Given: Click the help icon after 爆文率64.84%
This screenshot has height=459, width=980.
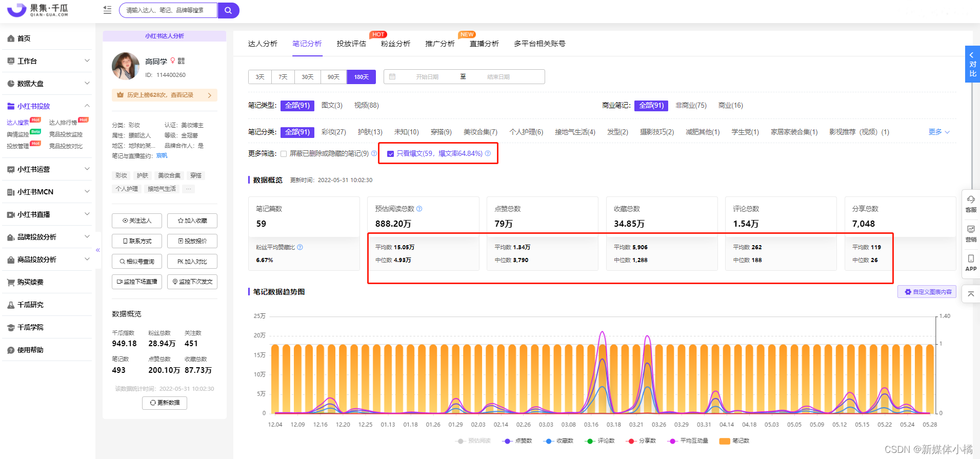Looking at the screenshot, I should point(488,153).
